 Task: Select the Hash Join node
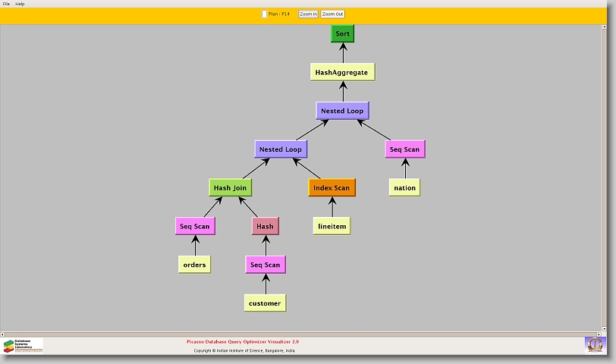click(x=229, y=187)
